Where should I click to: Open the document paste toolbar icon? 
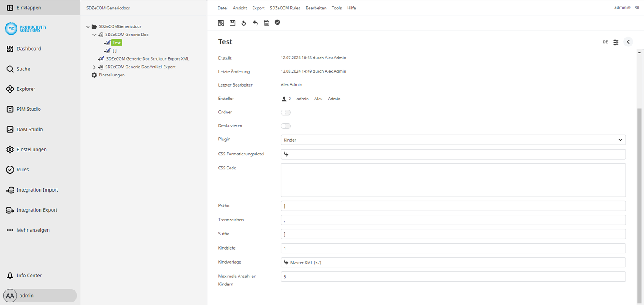tap(267, 23)
